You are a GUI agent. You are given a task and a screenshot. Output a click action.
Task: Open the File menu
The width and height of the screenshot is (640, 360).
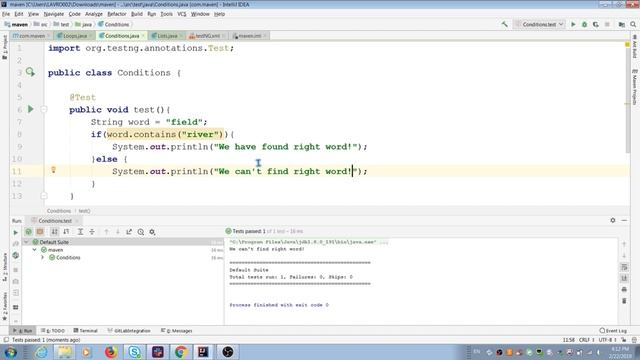pos(6,14)
